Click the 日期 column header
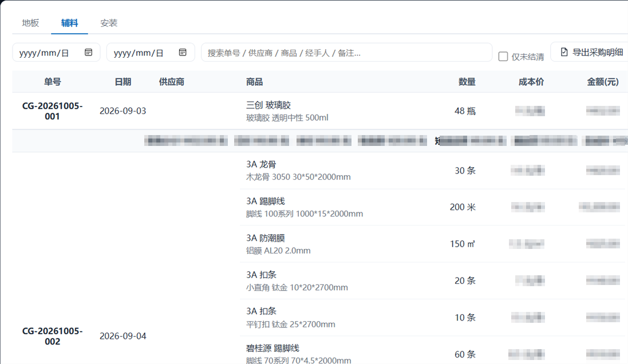Screen dimensions: 628x364 click(x=123, y=82)
